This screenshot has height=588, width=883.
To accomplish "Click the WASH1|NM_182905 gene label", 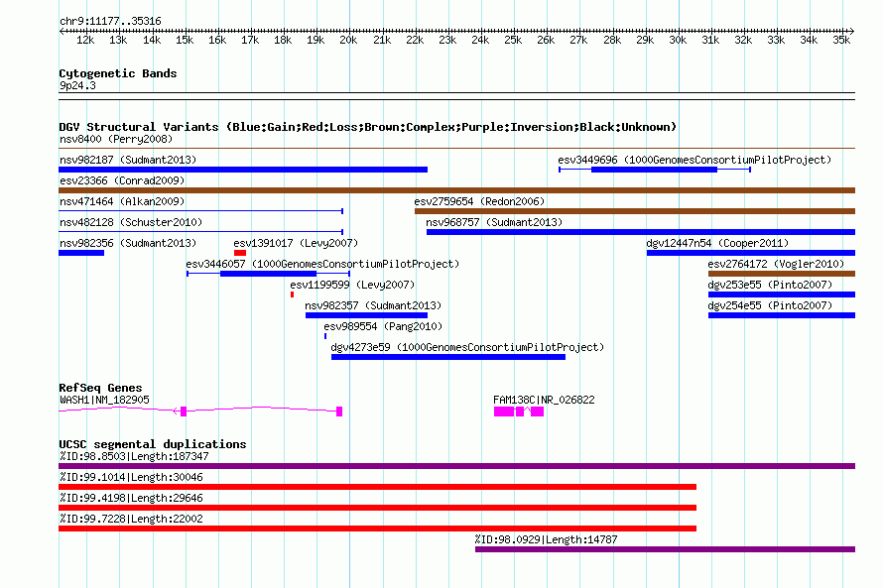I will 104,400.
